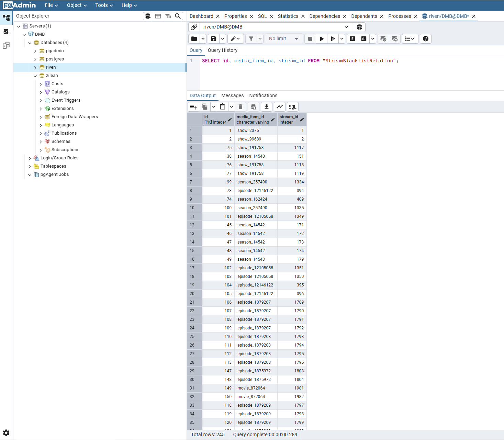The image size is (504, 440).
Task: Click the Object Explorer sidebar icon
Action: [x=6, y=18]
